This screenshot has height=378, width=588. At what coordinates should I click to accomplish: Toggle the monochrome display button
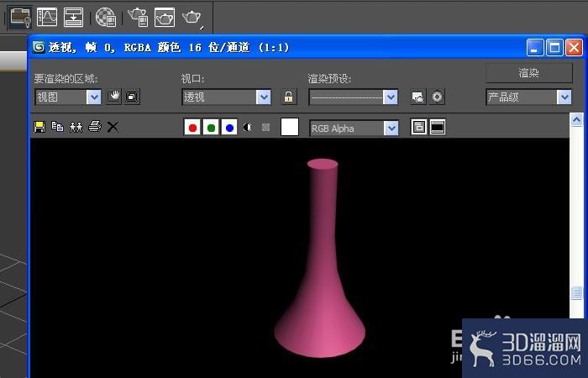[x=266, y=127]
